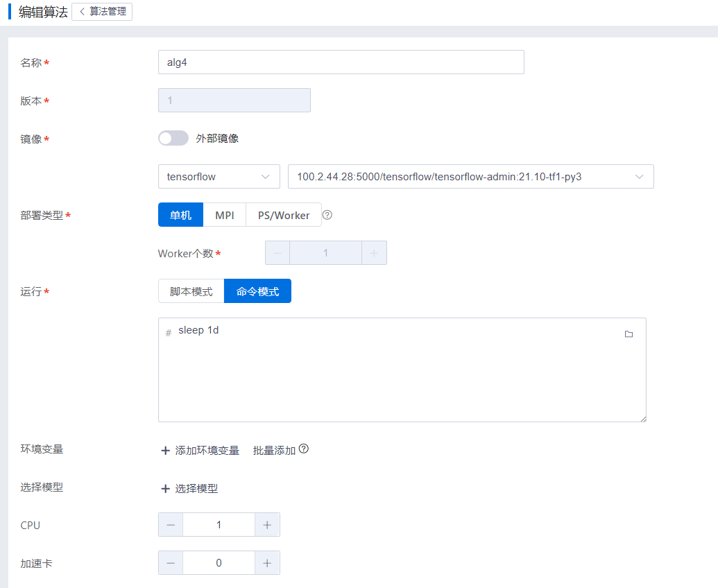Select MPI deployment type
Screen dimensions: 718x588
click(x=224, y=215)
